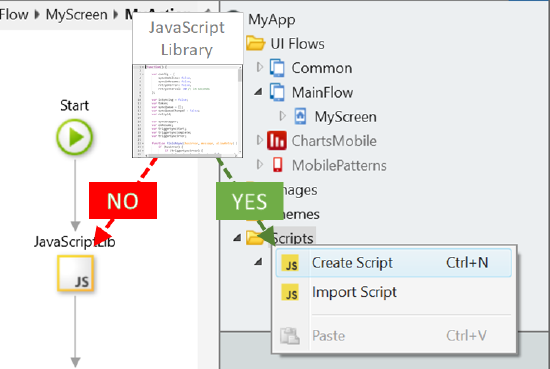
Task: Click the Start node label text
Action: pos(74,106)
